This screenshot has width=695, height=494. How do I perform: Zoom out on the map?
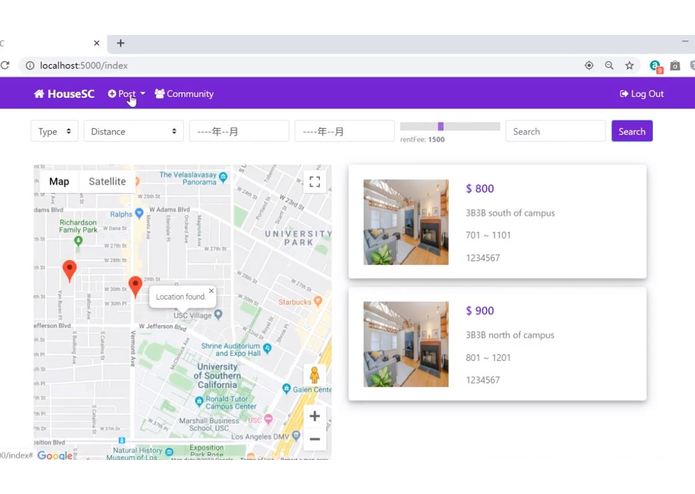(x=315, y=439)
